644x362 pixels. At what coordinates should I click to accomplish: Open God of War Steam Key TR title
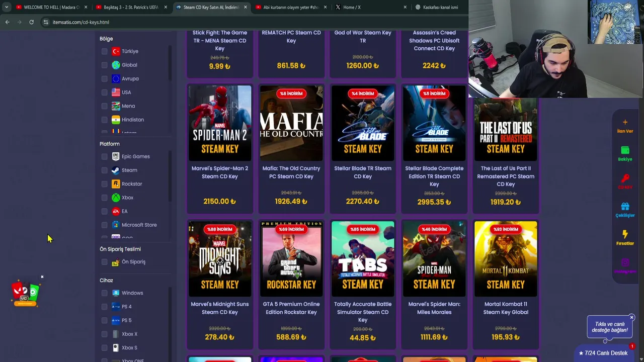[x=363, y=37]
